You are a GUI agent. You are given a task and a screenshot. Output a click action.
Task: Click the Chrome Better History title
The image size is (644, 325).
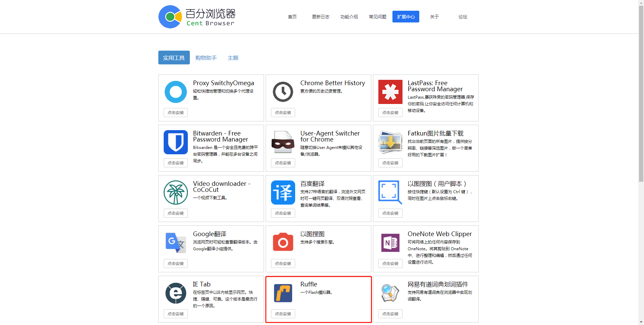(x=333, y=83)
